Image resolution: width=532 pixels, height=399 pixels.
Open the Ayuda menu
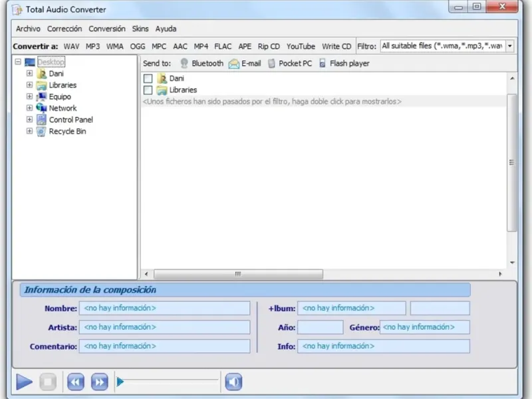coord(166,29)
